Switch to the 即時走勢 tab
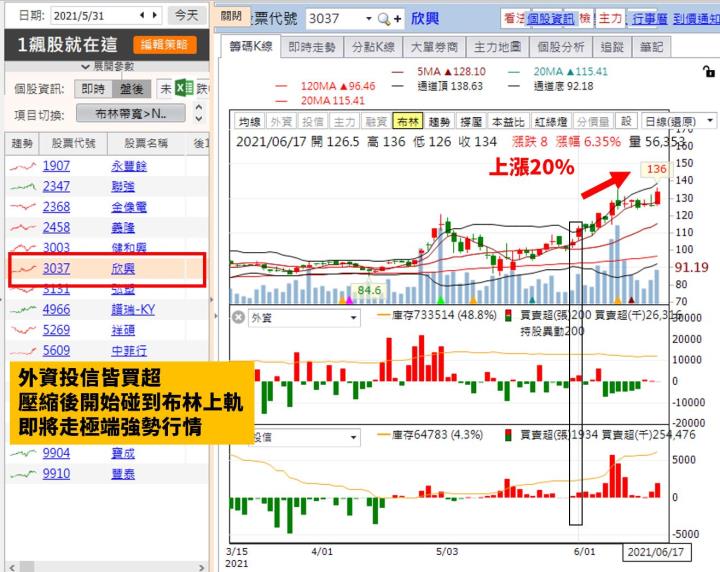 (x=312, y=47)
